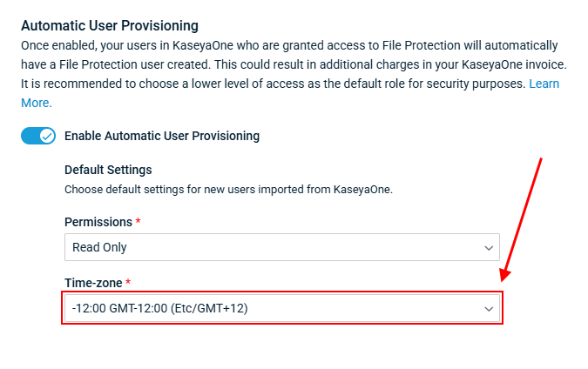Click the provisioning description paragraph
Image resolution: width=588 pixels, height=369 pixels.
287,64
